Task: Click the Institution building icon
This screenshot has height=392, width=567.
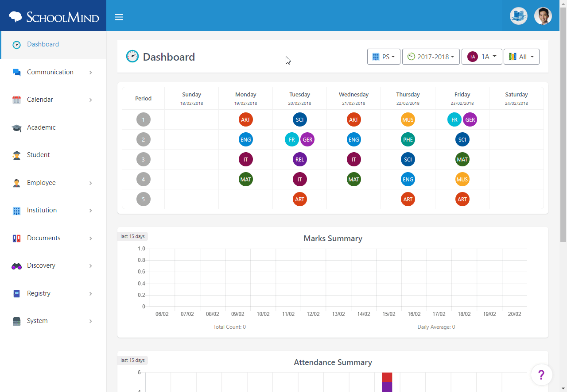Action: point(16,211)
